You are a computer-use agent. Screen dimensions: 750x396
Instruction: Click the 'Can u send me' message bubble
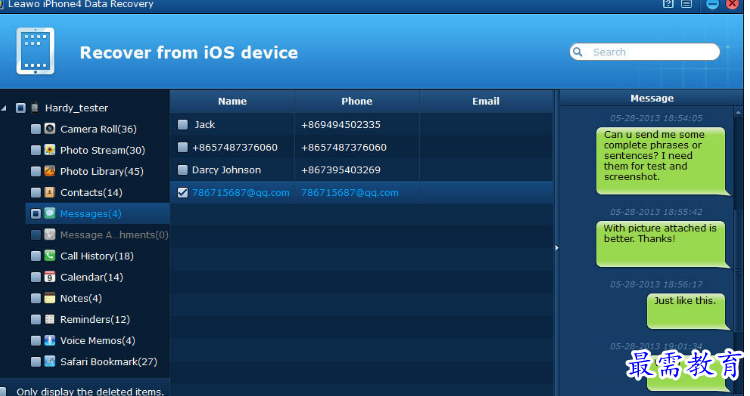(x=662, y=161)
